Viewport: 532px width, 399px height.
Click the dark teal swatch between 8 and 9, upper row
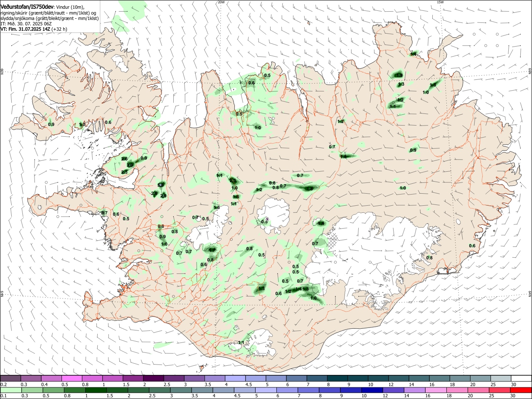[337, 378]
